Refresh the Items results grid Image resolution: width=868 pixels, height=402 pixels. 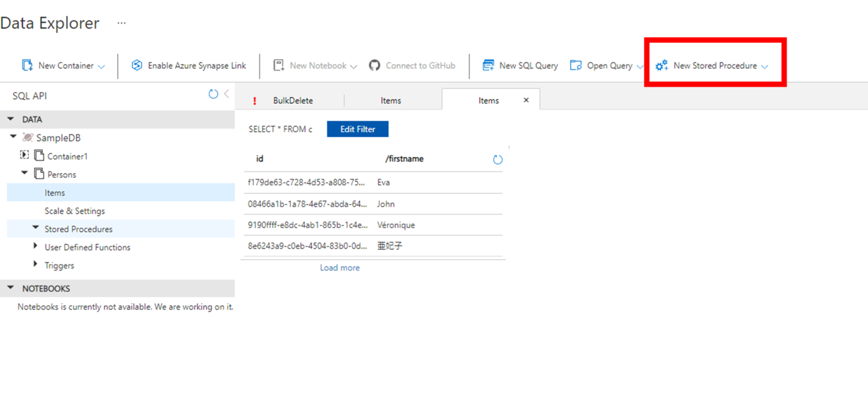click(x=497, y=159)
